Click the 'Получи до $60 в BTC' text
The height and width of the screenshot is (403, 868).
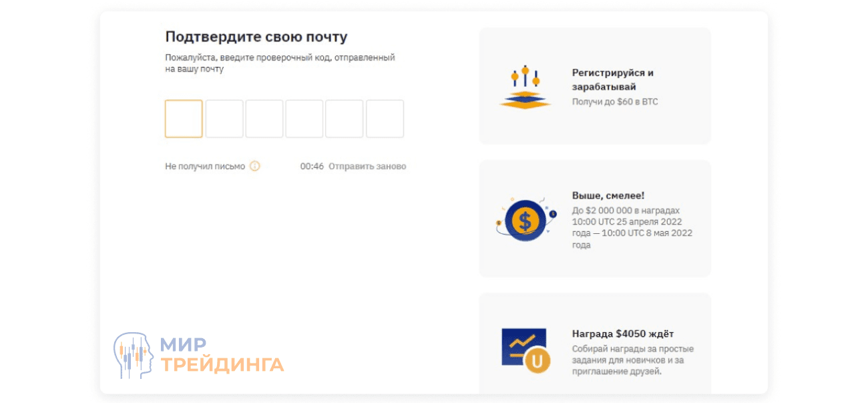(614, 102)
